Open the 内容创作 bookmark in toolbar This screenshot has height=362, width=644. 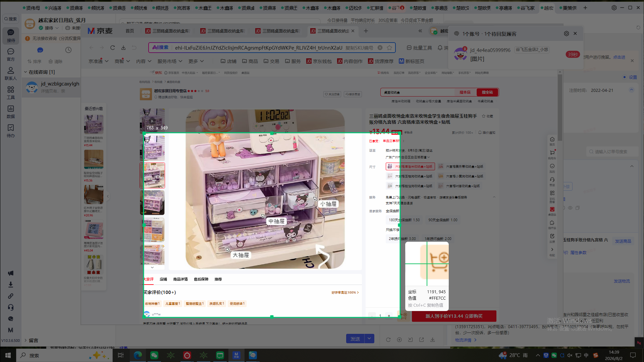point(350,61)
